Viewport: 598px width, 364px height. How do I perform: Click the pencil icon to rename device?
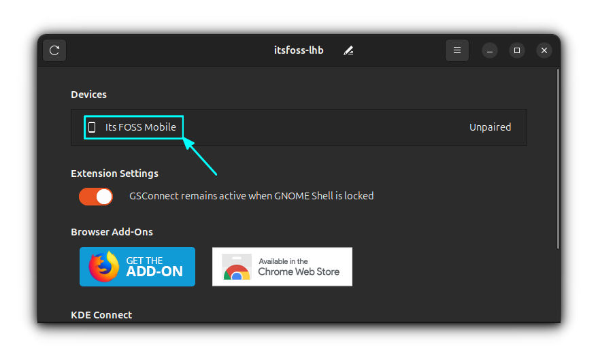pyautogui.click(x=348, y=50)
